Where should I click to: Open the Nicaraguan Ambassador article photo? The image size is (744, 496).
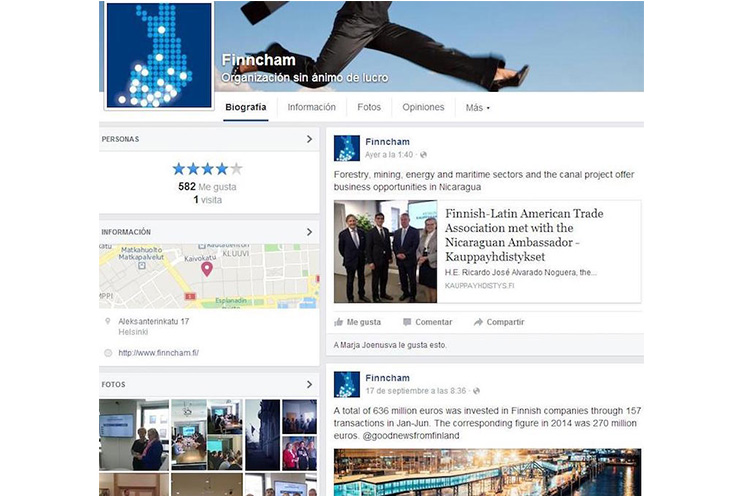385,252
